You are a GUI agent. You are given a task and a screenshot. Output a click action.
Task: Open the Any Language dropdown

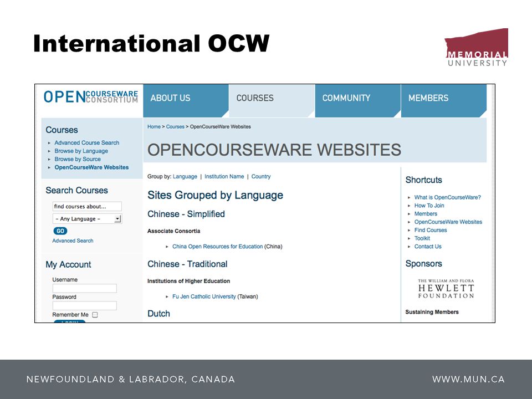pyautogui.click(x=87, y=219)
